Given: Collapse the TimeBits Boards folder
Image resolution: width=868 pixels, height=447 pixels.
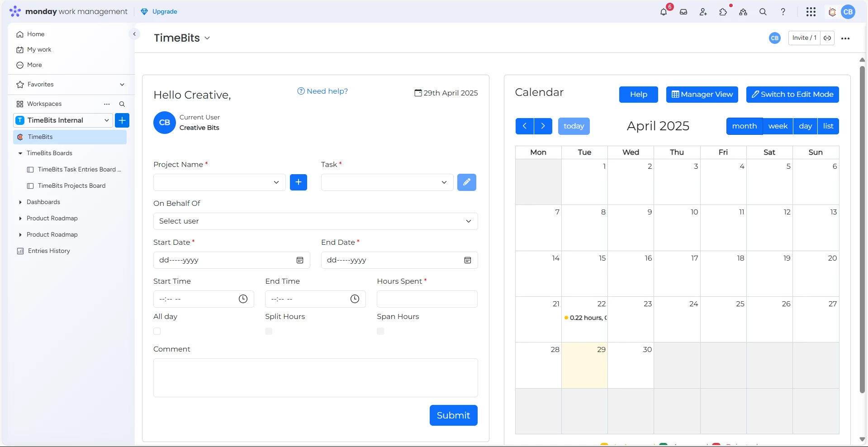Looking at the screenshot, I should (20, 153).
